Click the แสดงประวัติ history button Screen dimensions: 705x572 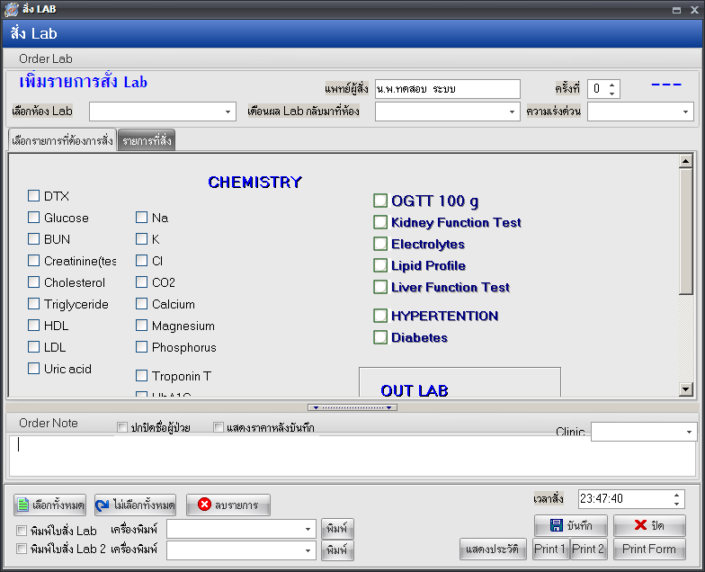click(x=493, y=549)
